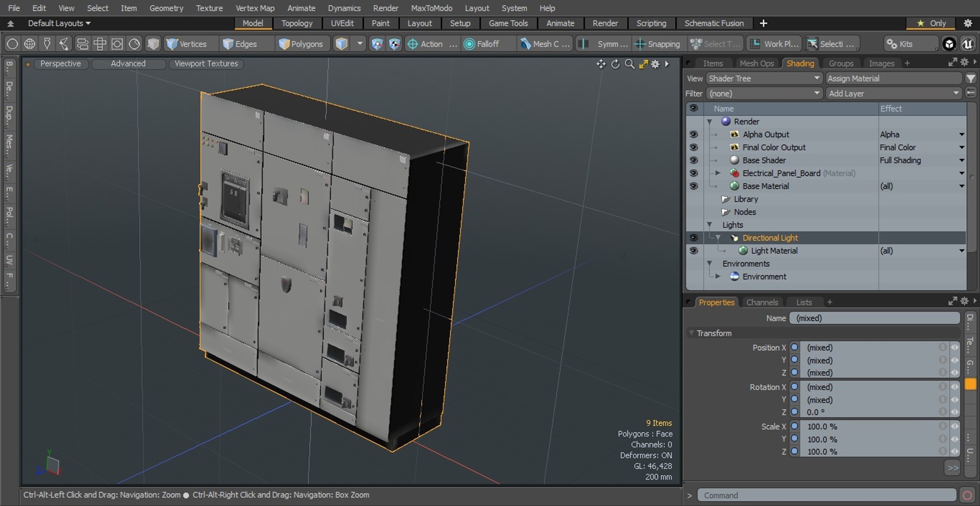Click the wireframe globe icon in toolbar
Screen dimensions: 980x506
pos(30,44)
